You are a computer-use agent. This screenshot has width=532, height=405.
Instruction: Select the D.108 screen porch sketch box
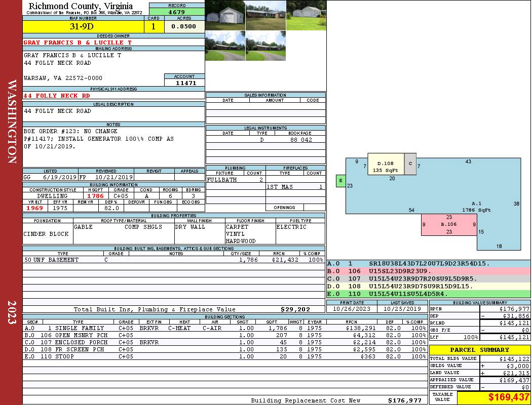point(386,164)
